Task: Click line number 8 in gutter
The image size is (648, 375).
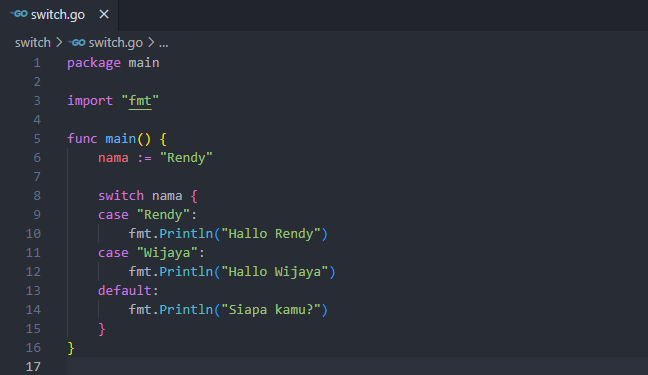Action: [37, 196]
